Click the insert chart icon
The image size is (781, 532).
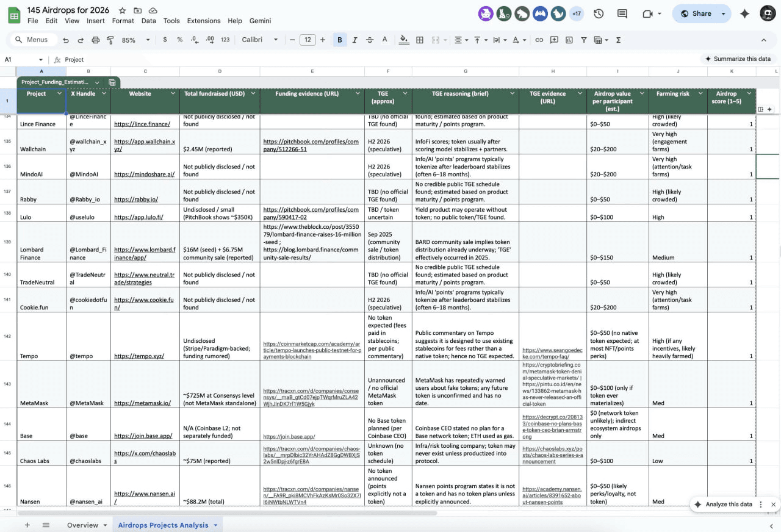click(x=569, y=40)
